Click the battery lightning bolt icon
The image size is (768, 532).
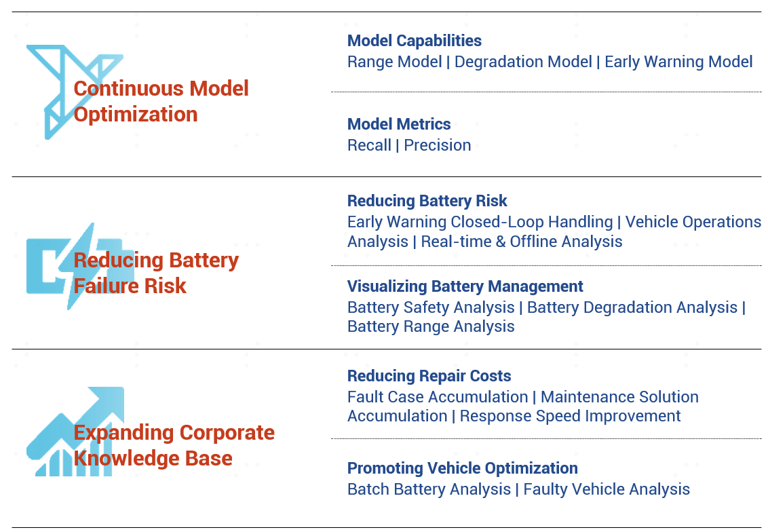click(80, 267)
